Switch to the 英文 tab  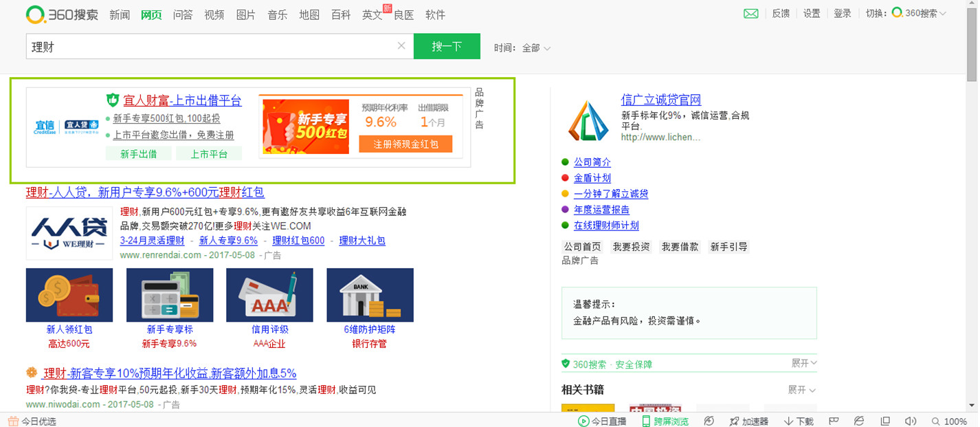point(372,14)
